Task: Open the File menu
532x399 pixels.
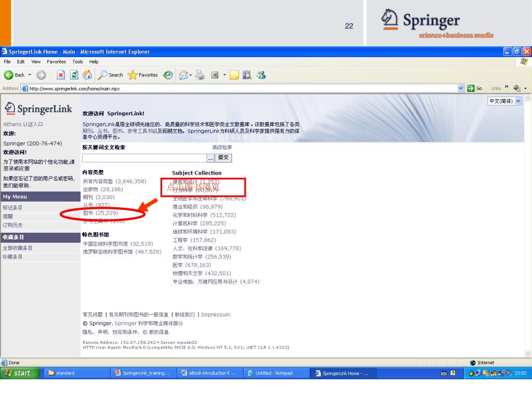Action: (x=7, y=62)
